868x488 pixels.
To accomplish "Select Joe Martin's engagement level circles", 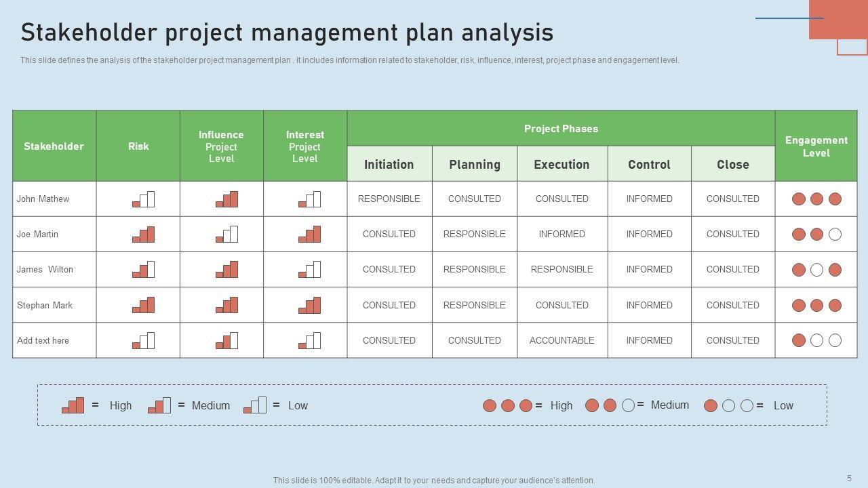I will (816, 235).
